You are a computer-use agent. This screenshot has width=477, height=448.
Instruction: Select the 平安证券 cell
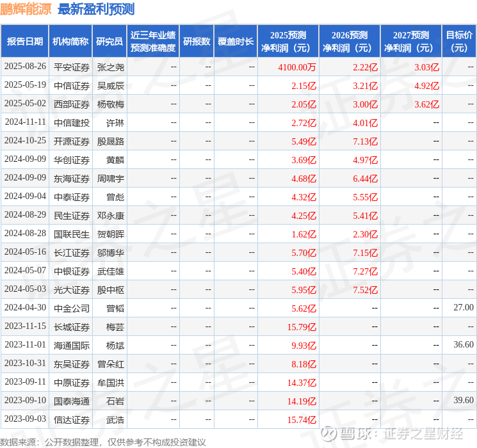tap(72, 67)
